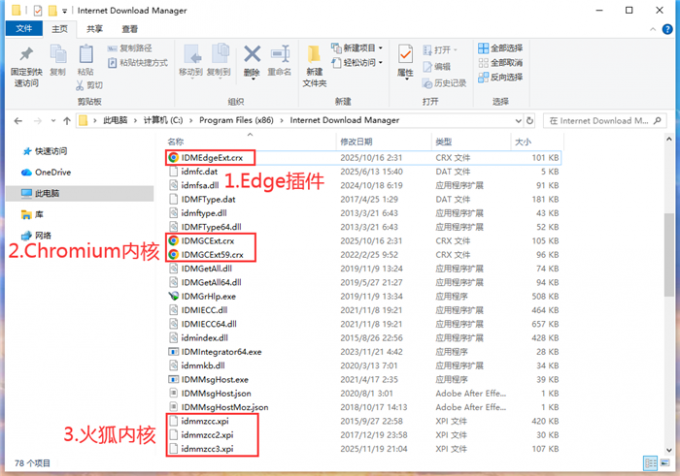This screenshot has width=680, height=476.
Task: Click the search Internet Download Manager field
Action: pos(605,121)
